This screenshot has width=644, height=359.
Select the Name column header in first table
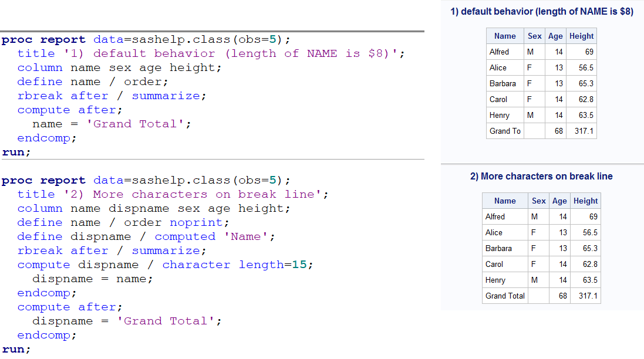click(504, 36)
